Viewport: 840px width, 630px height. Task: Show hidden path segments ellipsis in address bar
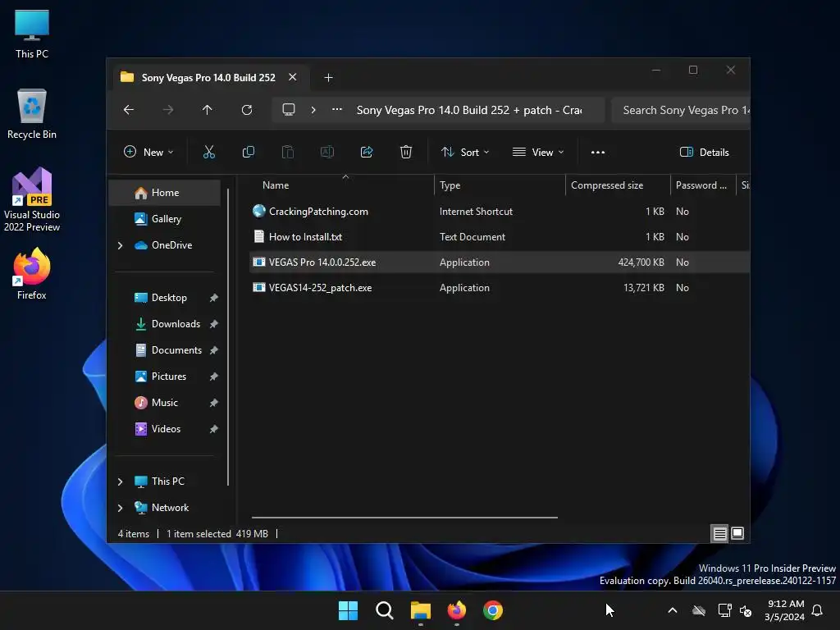click(337, 110)
